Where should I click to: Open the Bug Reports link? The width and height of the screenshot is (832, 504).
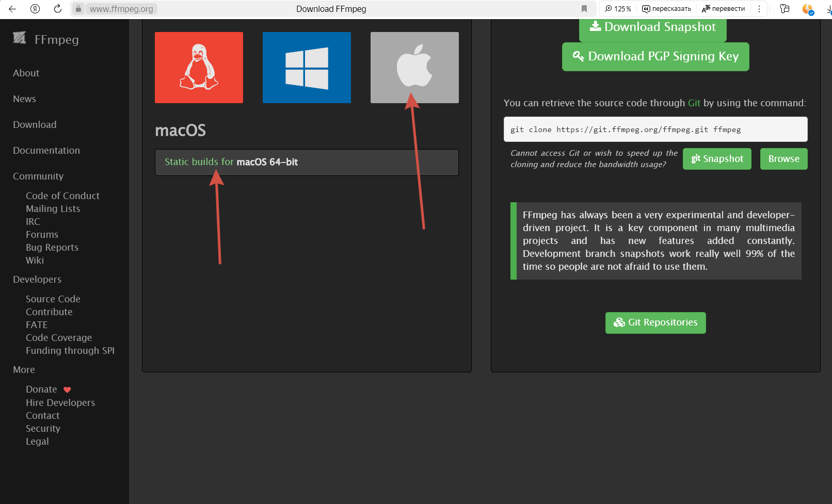(x=52, y=248)
